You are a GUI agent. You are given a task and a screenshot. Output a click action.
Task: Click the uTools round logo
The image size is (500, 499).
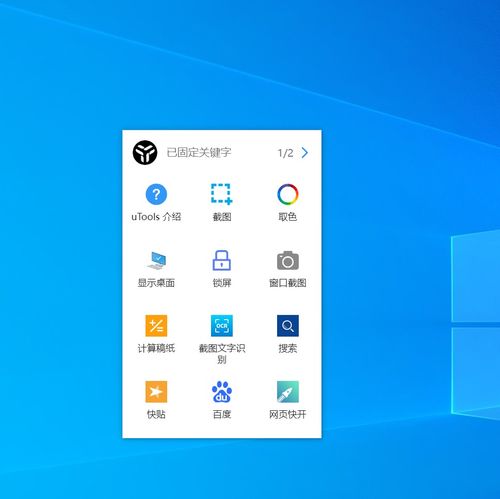[145, 153]
